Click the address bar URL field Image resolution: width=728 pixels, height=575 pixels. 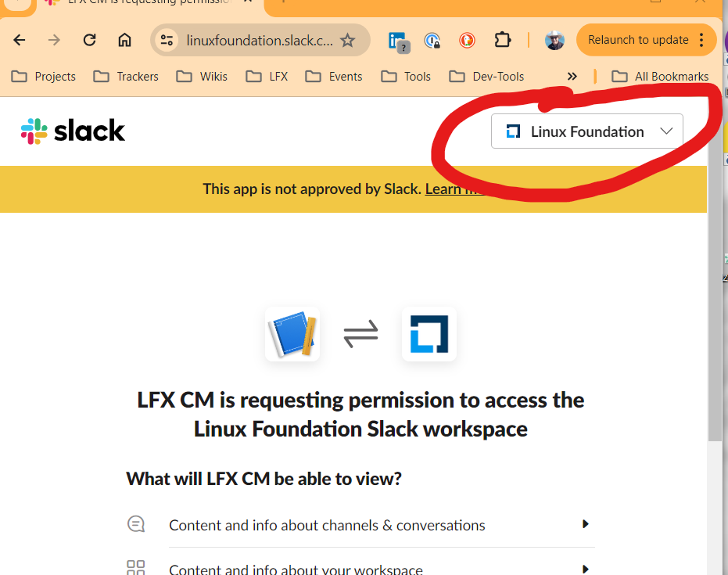coord(260,40)
